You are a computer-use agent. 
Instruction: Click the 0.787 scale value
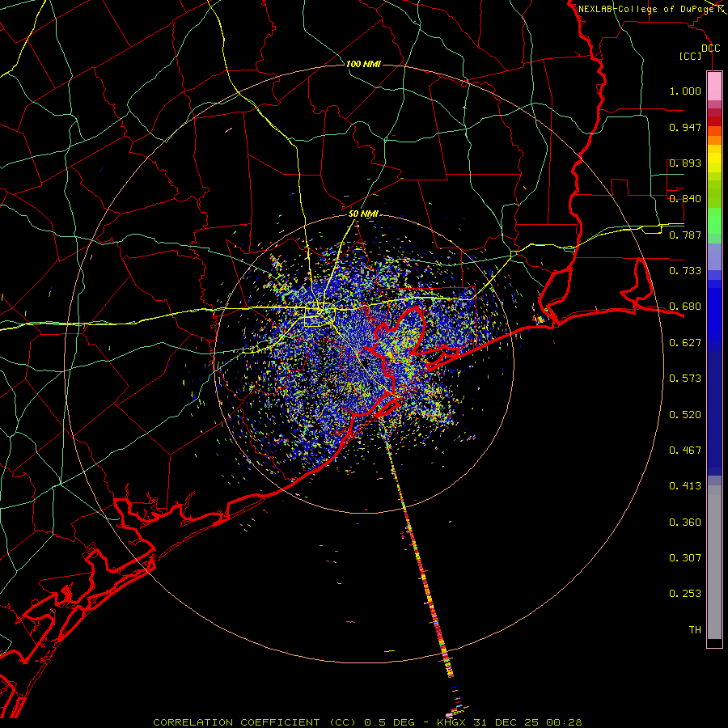pyautogui.click(x=685, y=235)
